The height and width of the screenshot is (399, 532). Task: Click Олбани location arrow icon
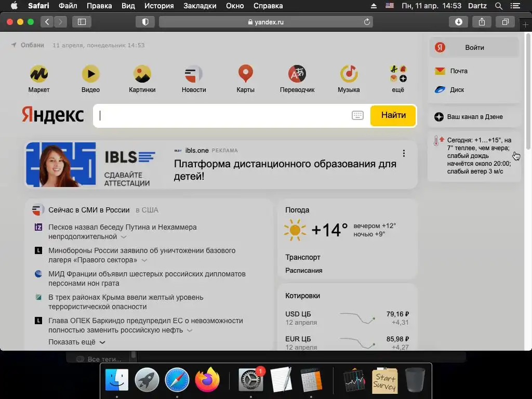coord(14,45)
